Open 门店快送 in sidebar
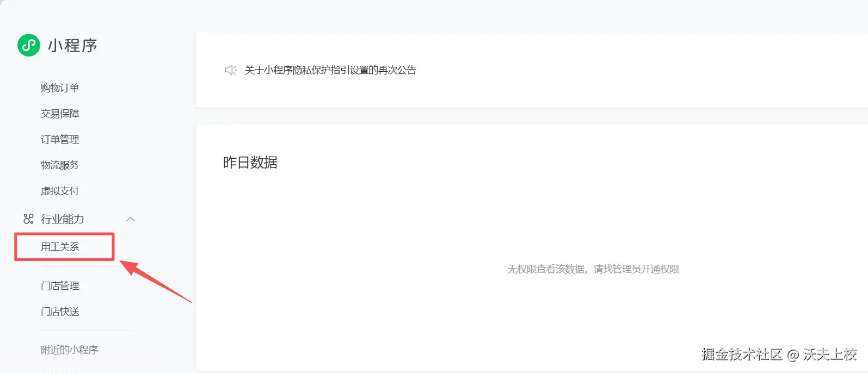This screenshot has width=868, height=373. [x=60, y=312]
